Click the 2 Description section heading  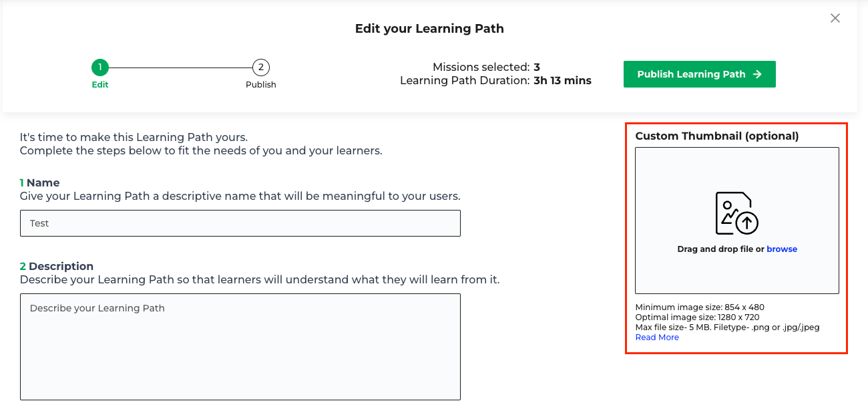57,266
